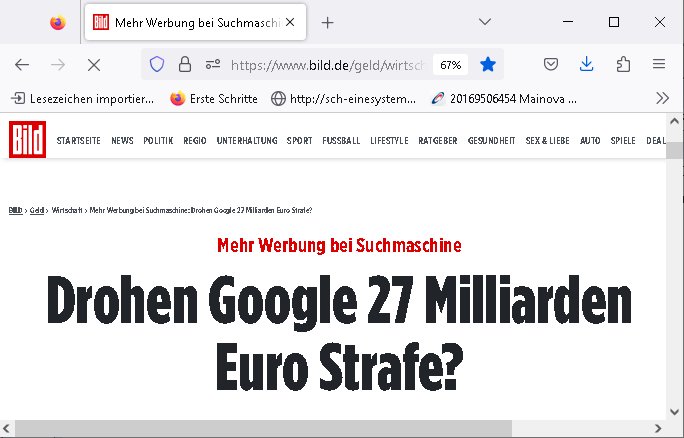Click horizontal scrollbar left arrow
The image size is (684, 438).
coord(6,428)
